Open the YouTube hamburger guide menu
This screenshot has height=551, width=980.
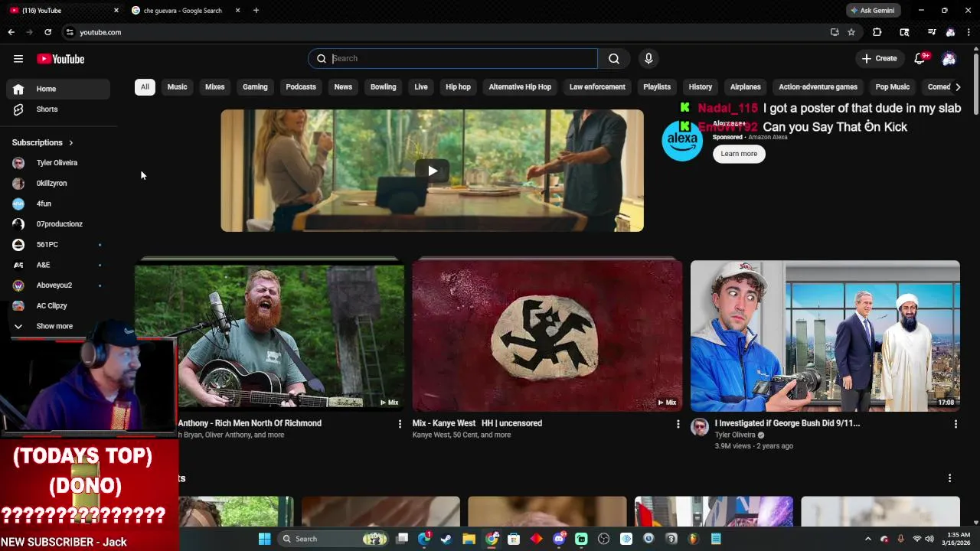18,59
